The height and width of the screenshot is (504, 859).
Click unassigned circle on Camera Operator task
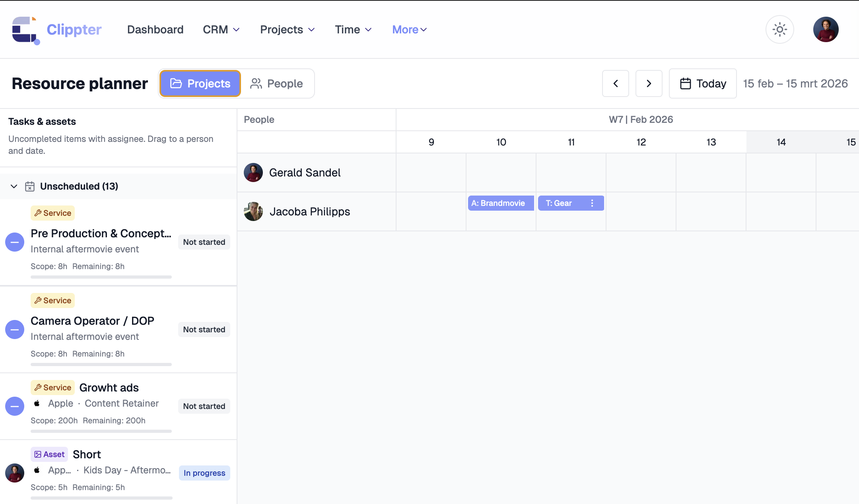[x=15, y=330]
